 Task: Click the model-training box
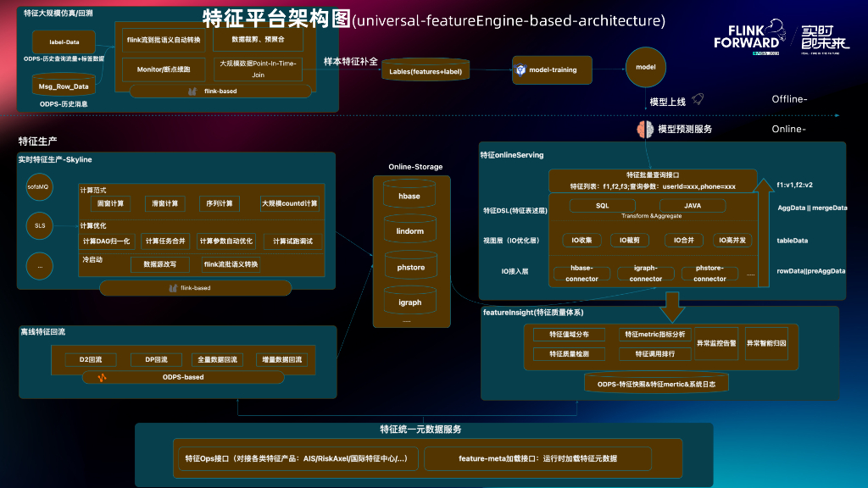click(x=552, y=70)
